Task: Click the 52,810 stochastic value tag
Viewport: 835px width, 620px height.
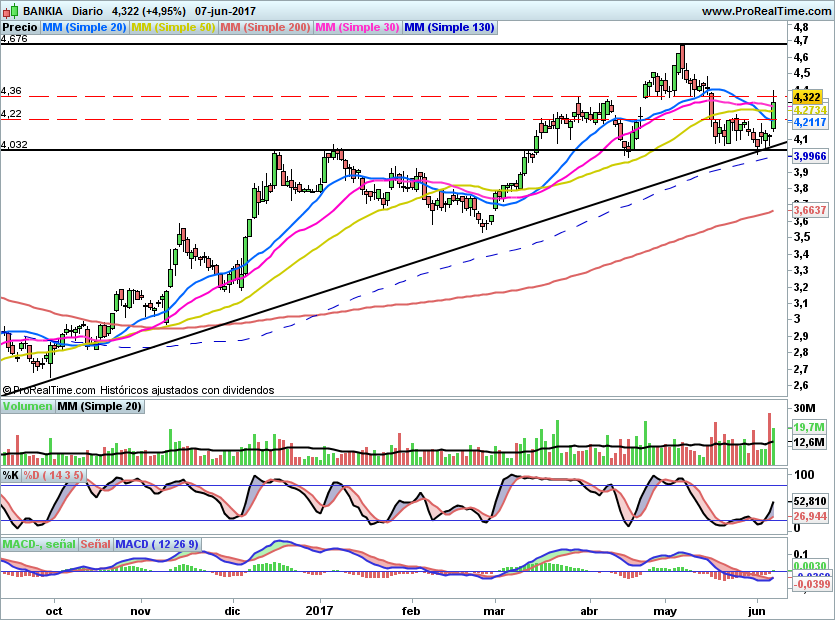Action: point(809,500)
